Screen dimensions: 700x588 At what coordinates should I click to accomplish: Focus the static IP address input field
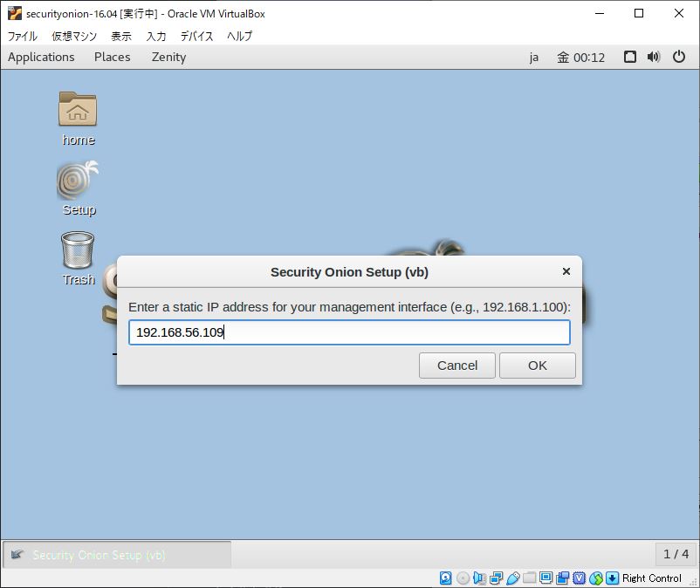coord(349,332)
